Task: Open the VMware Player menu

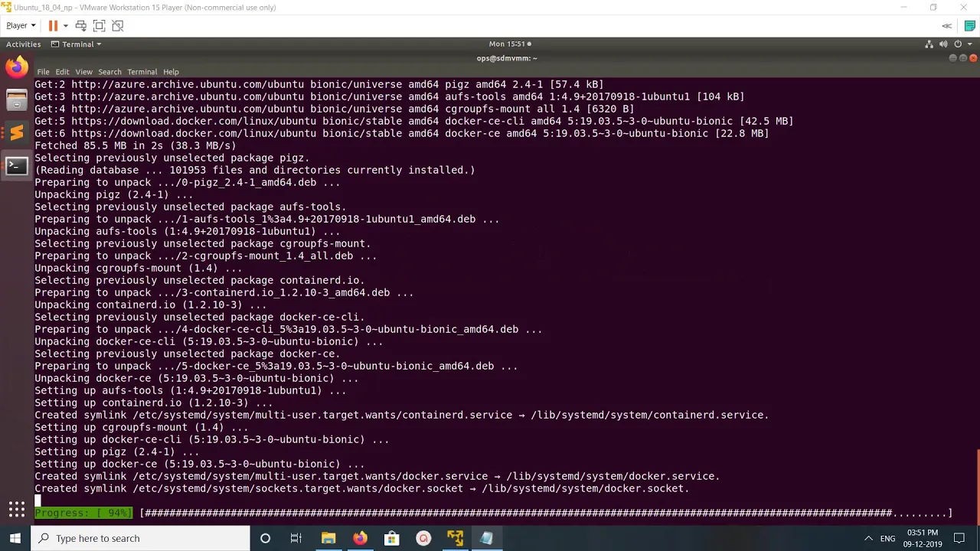Action: pos(21,25)
